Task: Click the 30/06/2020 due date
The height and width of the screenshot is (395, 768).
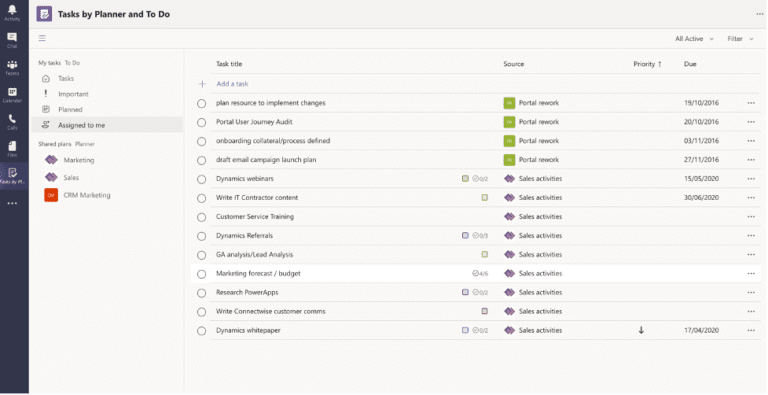Action: point(701,198)
